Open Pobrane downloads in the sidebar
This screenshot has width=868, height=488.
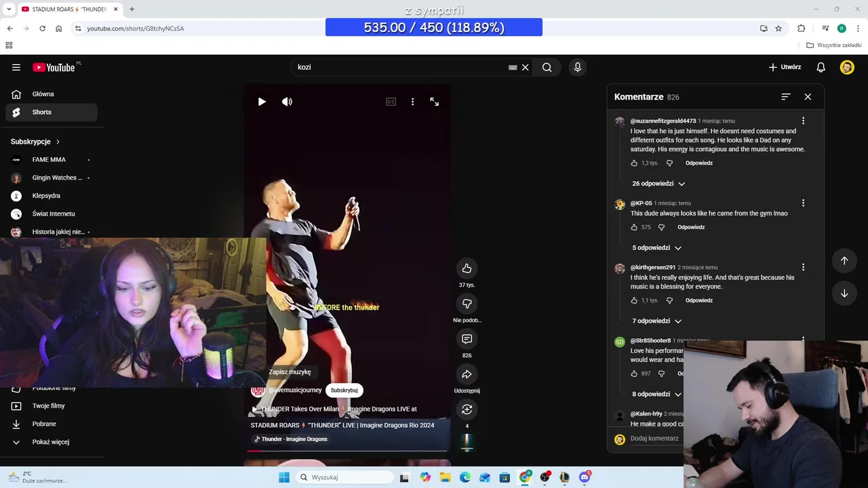click(52, 424)
